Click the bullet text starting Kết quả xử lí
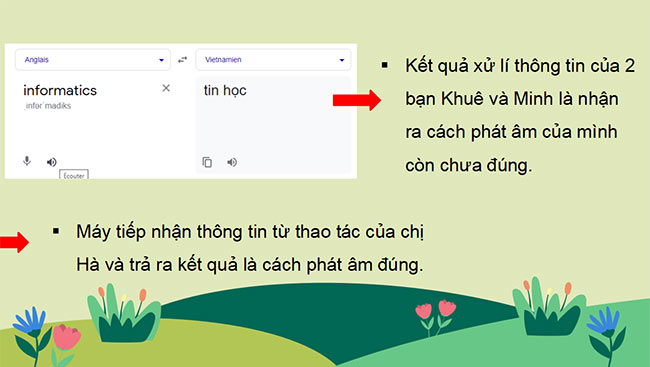Screen dimensions: 650x367 (x=520, y=115)
